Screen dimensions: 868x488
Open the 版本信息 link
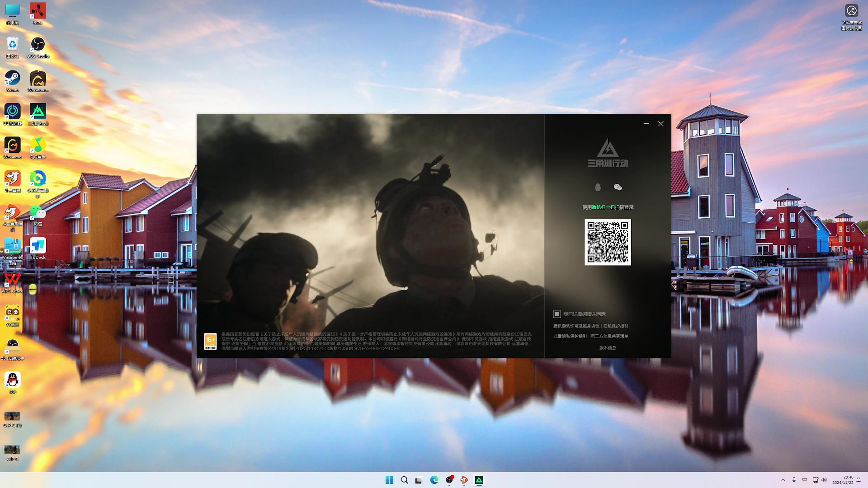click(x=608, y=348)
